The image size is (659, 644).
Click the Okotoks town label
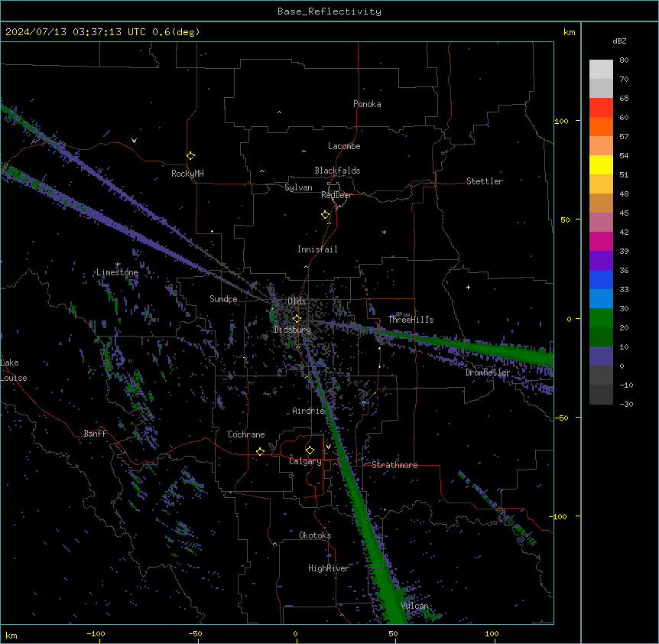click(315, 535)
